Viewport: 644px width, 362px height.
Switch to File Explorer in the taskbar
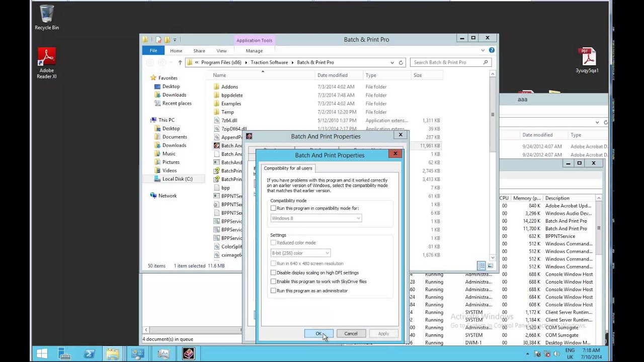(113, 354)
